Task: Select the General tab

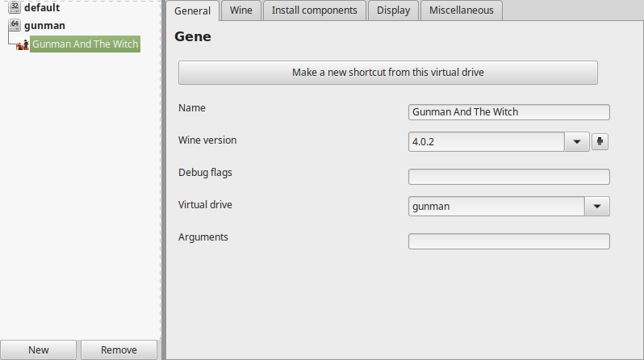Action: point(192,10)
